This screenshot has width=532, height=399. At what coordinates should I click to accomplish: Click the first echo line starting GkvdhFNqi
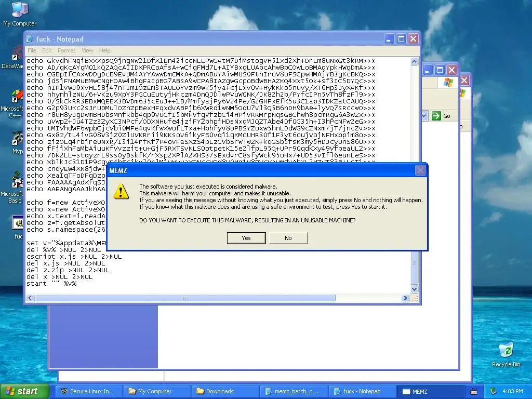click(x=201, y=61)
